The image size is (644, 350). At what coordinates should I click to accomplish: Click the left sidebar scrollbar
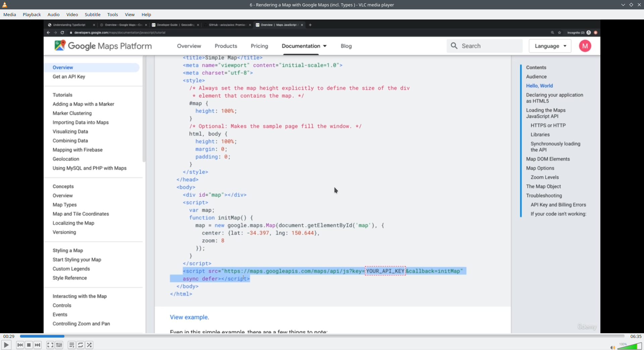[144, 109]
